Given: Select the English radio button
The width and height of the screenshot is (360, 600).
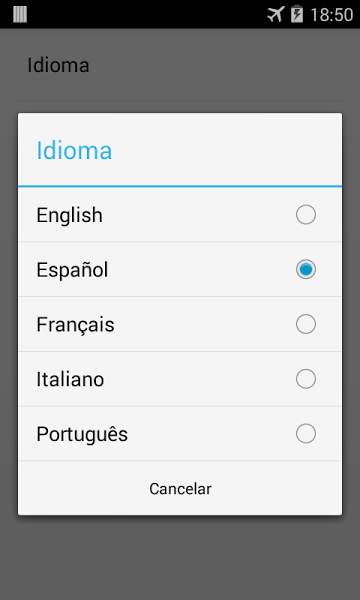Looking at the screenshot, I should pos(306,214).
